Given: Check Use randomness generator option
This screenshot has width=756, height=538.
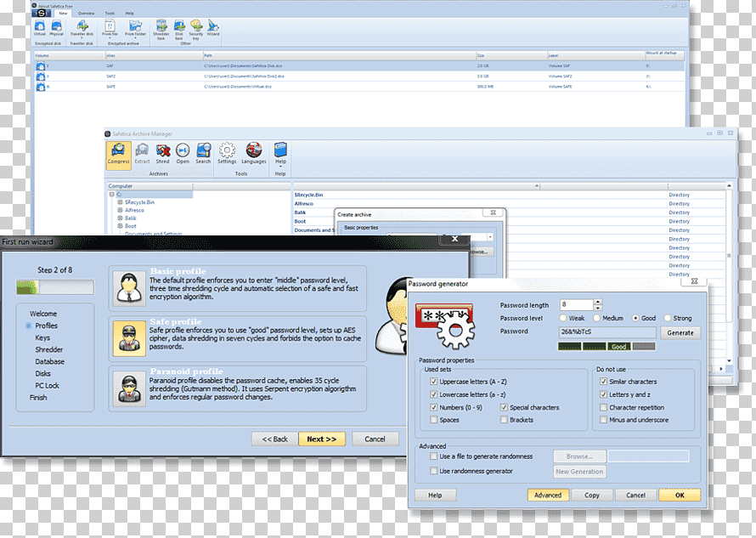Looking at the screenshot, I should tap(433, 471).
